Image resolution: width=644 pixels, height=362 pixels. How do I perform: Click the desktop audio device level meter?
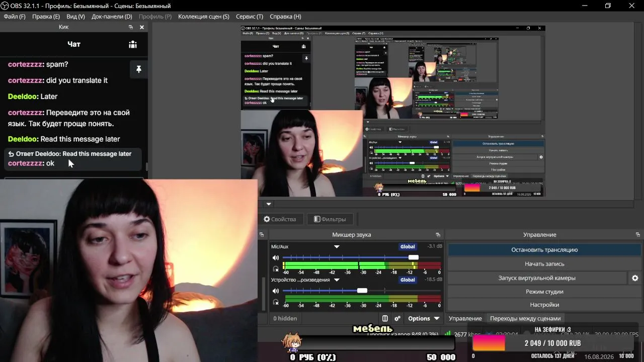click(x=361, y=299)
